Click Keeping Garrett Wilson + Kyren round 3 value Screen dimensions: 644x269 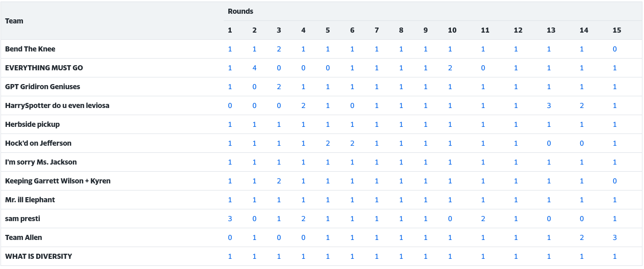279,181
